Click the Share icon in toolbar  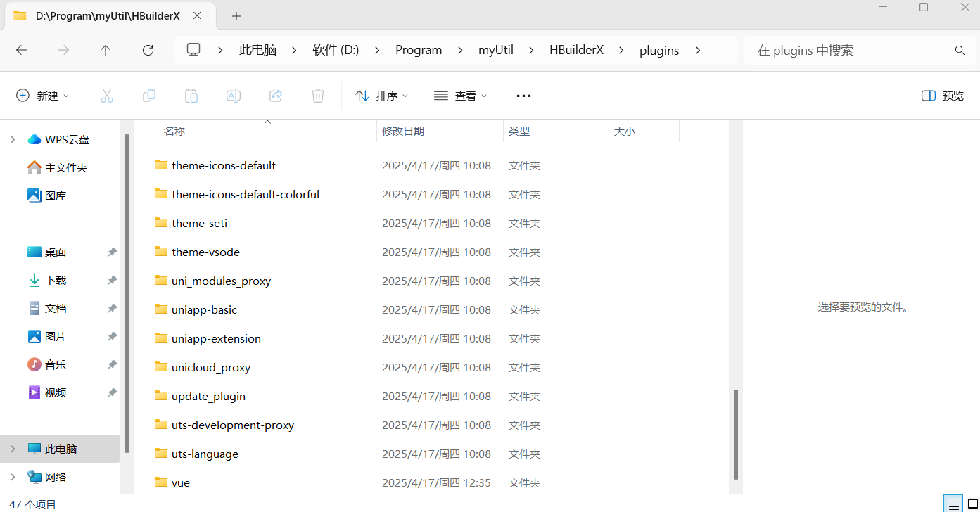(x=276, y=96)
